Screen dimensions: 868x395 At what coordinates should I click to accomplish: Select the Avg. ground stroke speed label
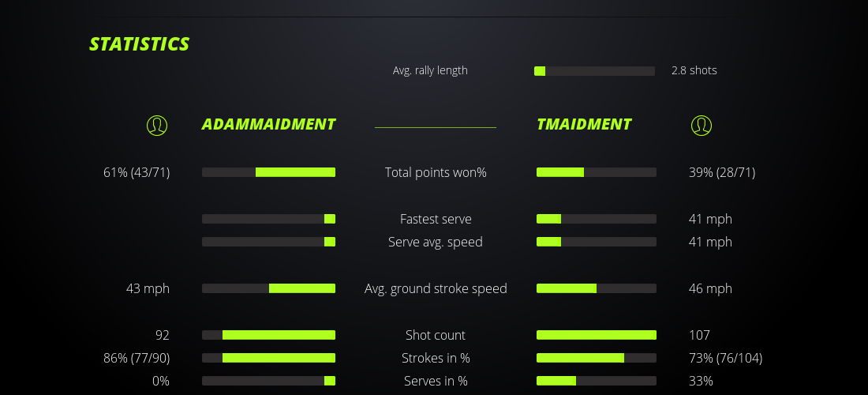[x=436, y=288]
